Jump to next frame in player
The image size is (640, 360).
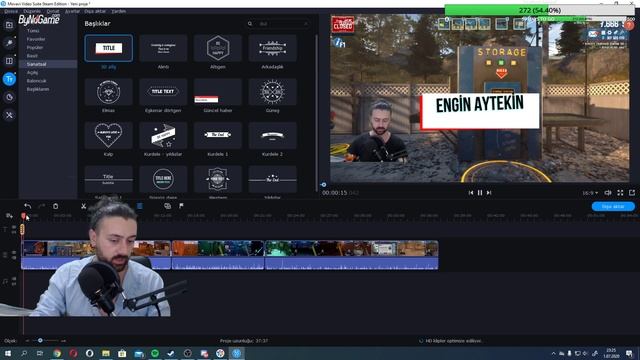489,193
